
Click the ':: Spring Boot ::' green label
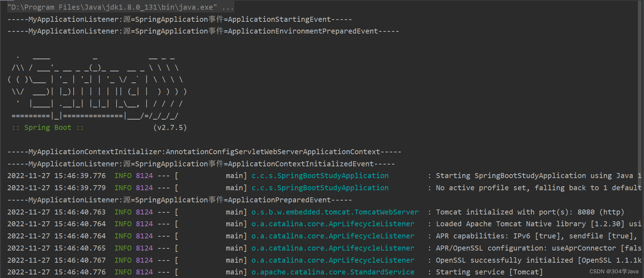48,127
